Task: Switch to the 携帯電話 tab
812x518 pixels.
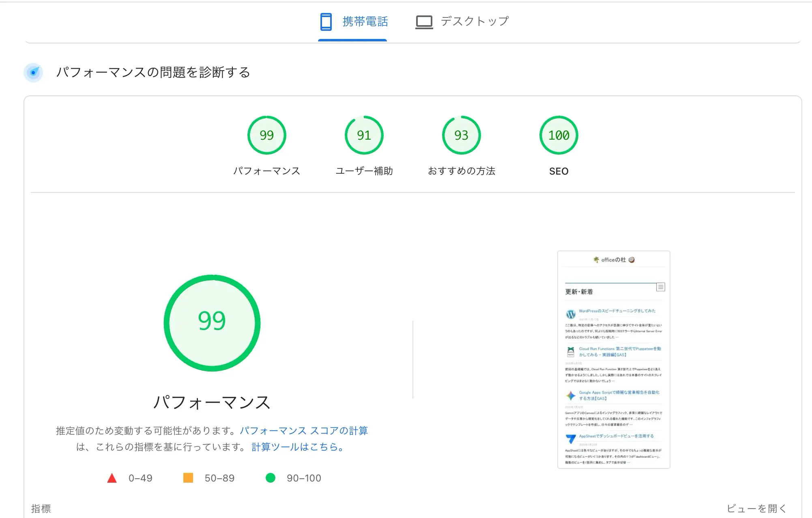Action: point(365,22)
